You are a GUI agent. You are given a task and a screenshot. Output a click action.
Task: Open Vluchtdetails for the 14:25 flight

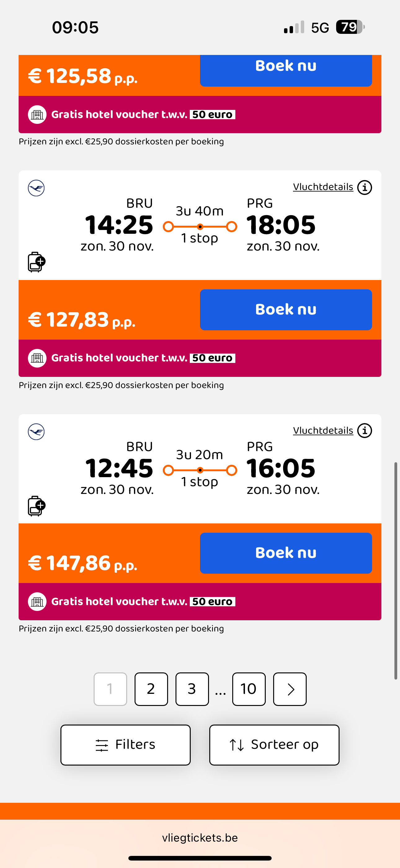point(322,187)
